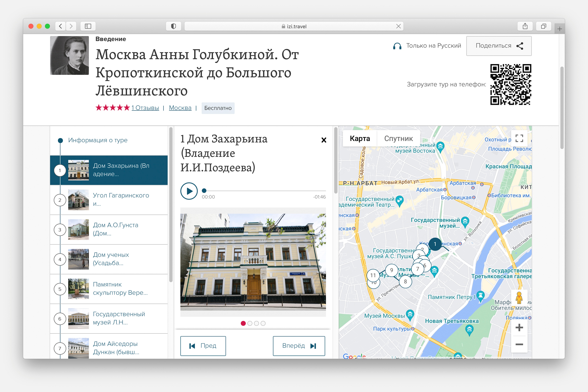Open a new tab with plus button

click(559, 29)
